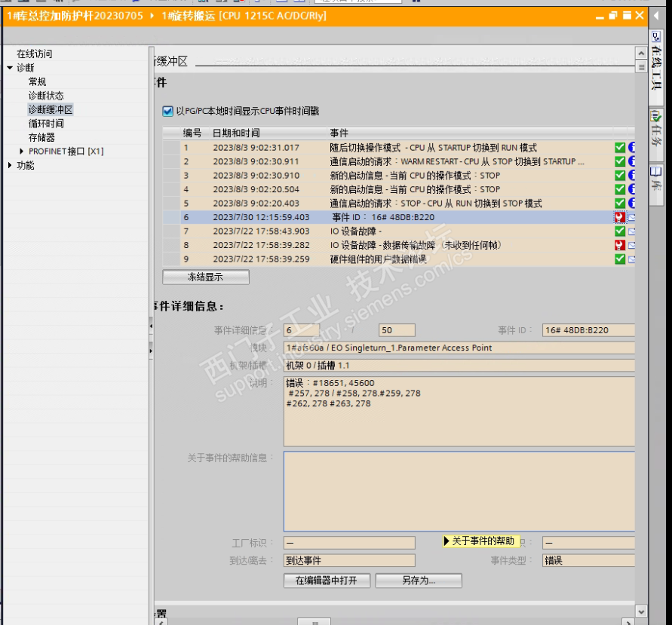This screenshot has width=672, height=625.
Task: Click green check icon on event row 3
Action: click(x=620, y=175)
